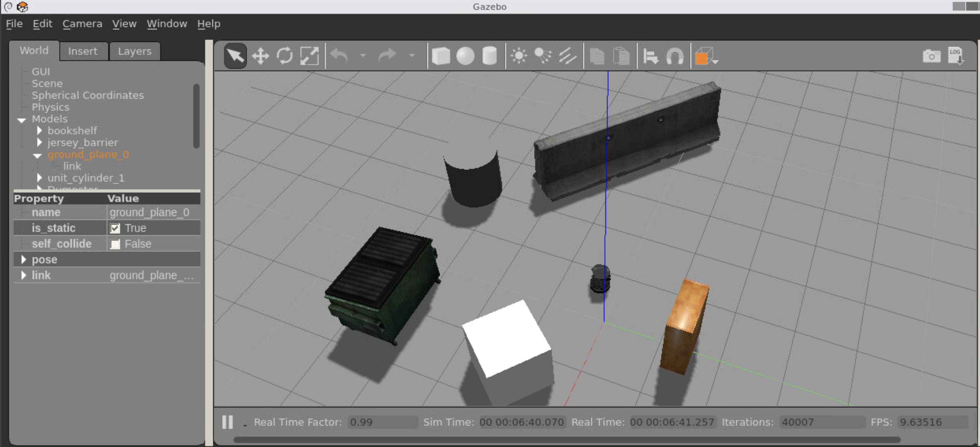Switch to the Layers tab
Screen dimensions: 980x447
coord(135,51)
